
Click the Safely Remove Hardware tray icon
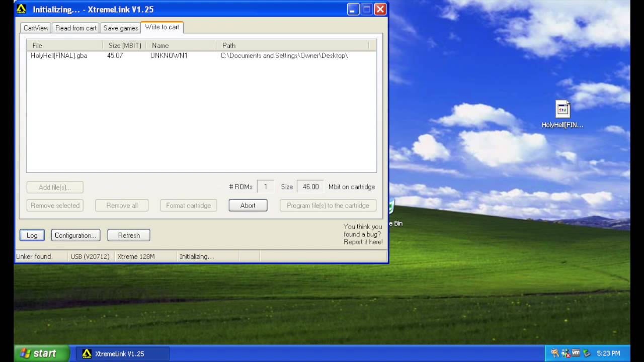coord(587,353)
